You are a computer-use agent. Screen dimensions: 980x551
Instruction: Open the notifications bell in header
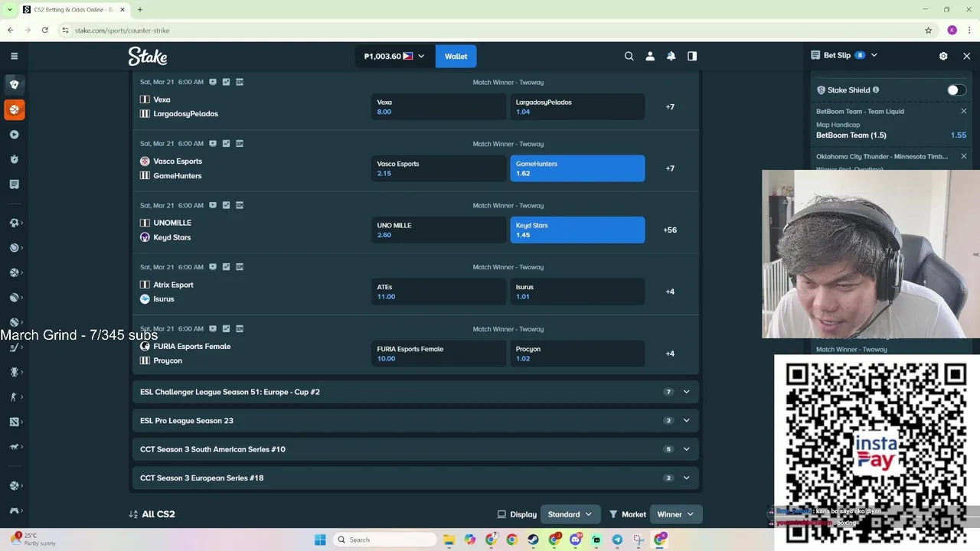(x=671, y=56)
